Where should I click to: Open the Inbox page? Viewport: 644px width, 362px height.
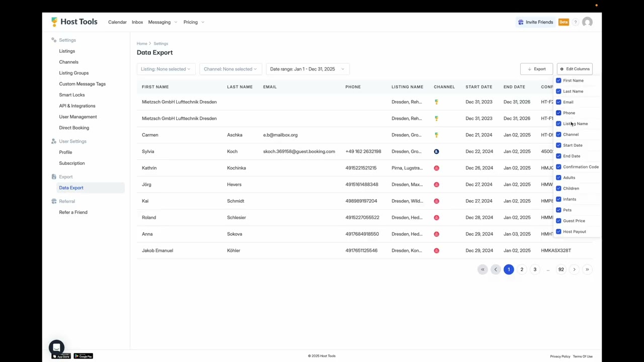click(137, 22)
